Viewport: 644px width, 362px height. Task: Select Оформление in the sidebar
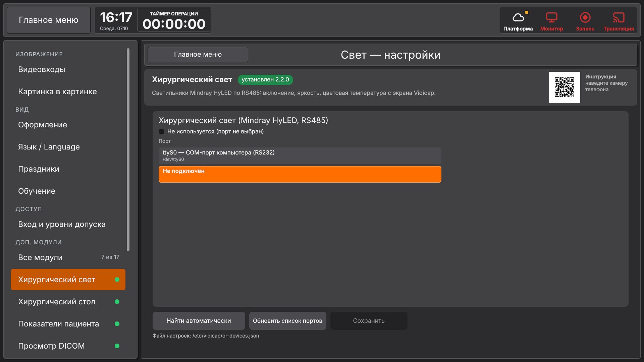(68, 125)
